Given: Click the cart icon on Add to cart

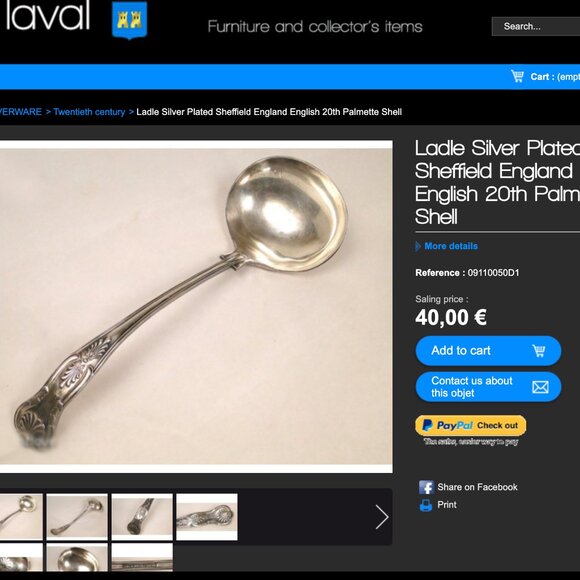Looking at the screenshot, I should [539, 351].
